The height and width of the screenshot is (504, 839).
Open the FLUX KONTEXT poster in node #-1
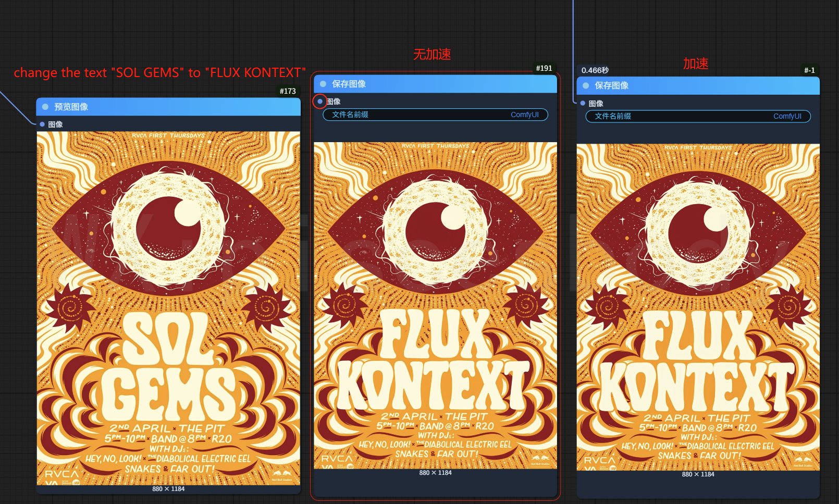tap(698, 306)
